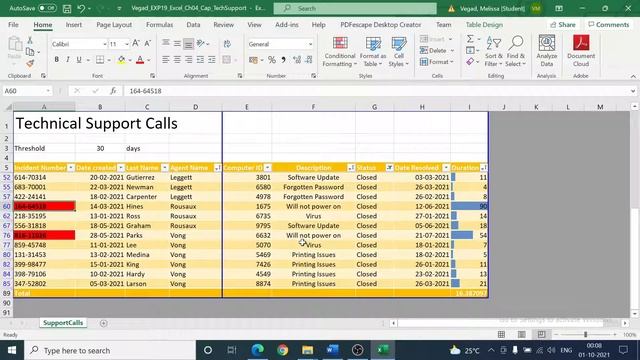
Task: Click Increase Decimal icon
Action: [x=297, y=60]
